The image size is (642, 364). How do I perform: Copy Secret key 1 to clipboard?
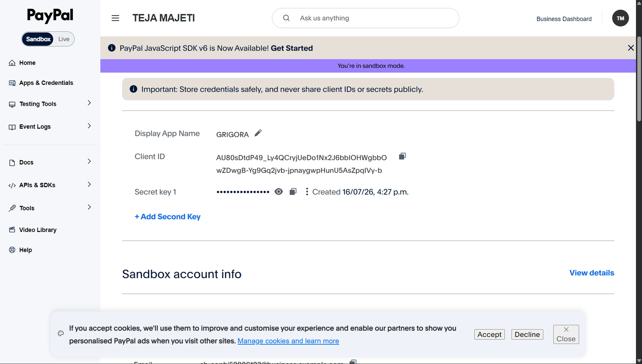293,192
